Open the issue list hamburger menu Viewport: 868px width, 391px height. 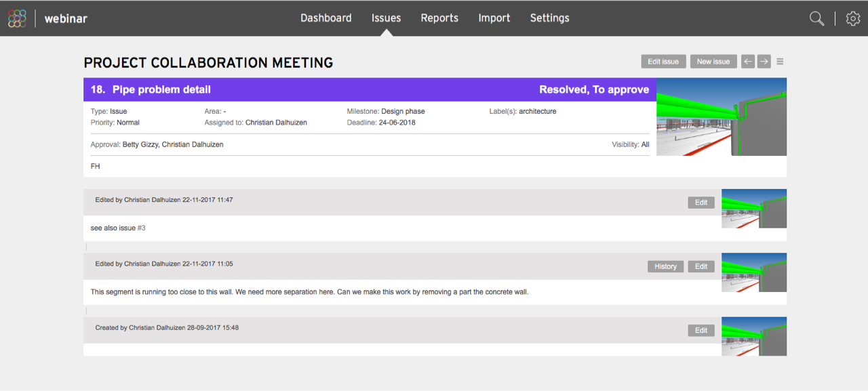(781, 62)
